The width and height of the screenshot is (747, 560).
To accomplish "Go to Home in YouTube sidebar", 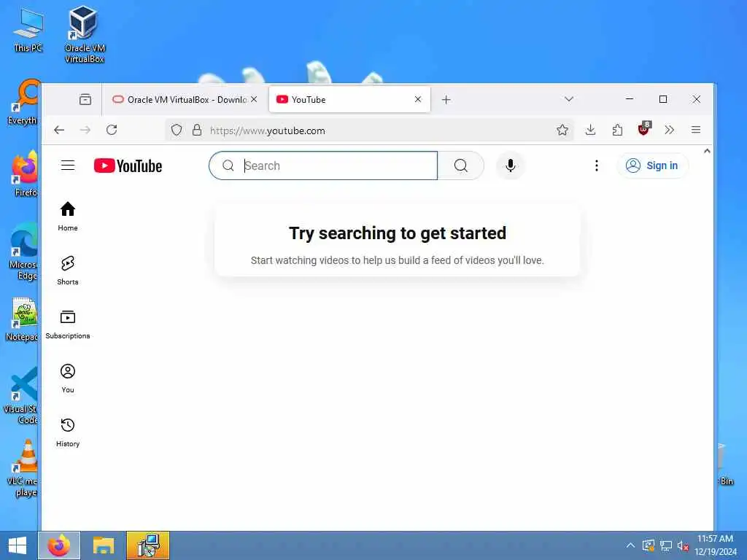I will click(x=68, y=216).
